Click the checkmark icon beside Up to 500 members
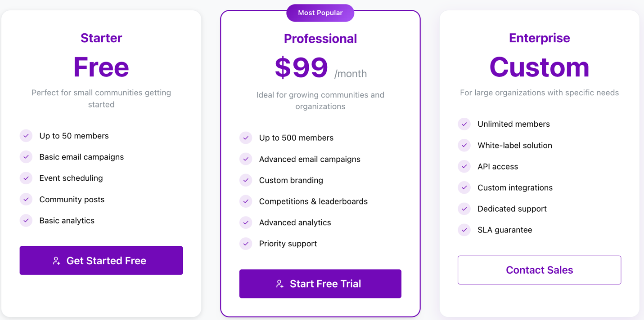The image size is (644, 320). point(246,138)
